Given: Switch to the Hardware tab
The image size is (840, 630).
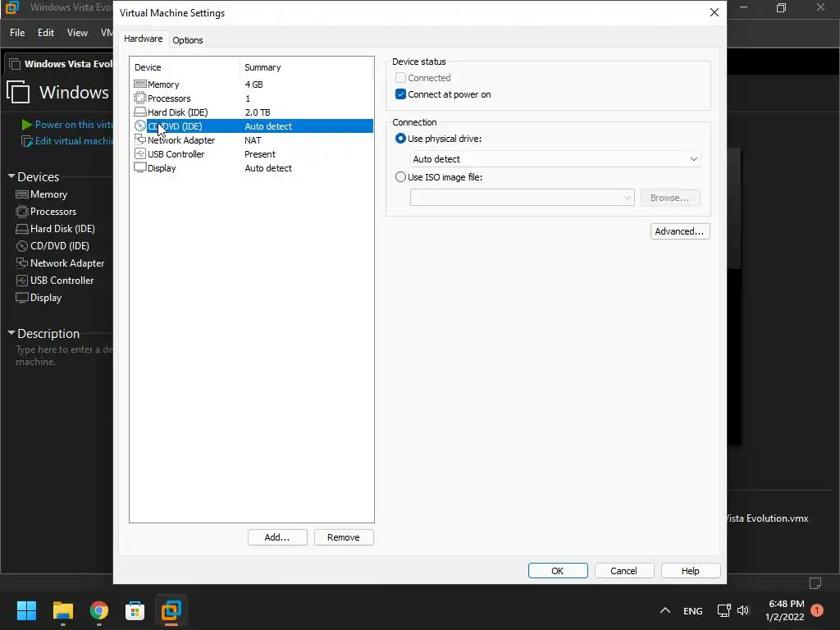Looking at the screenshot, I should (143, 39).
